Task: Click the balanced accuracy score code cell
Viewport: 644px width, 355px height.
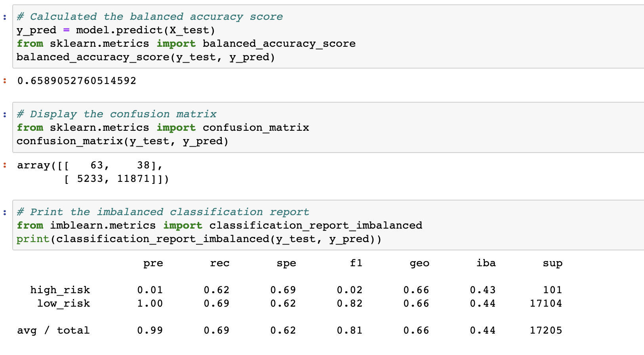Action: [x=328, y=36]
